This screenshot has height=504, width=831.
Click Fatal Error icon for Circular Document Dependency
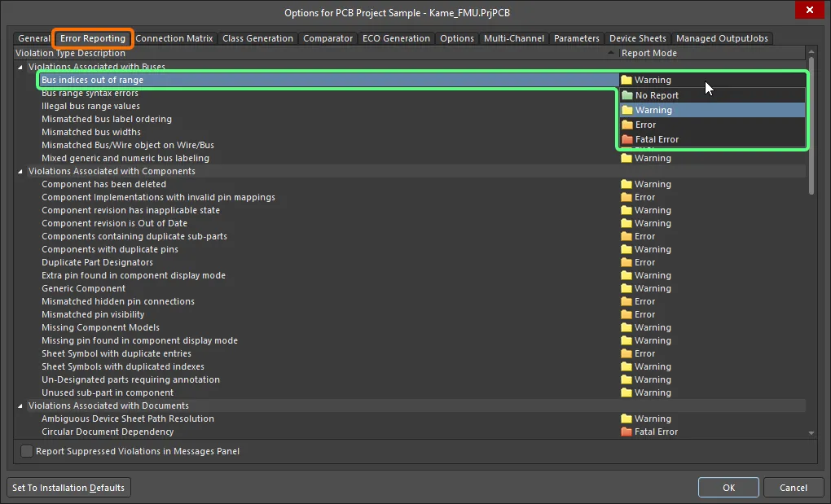click(x=627, y=432)
